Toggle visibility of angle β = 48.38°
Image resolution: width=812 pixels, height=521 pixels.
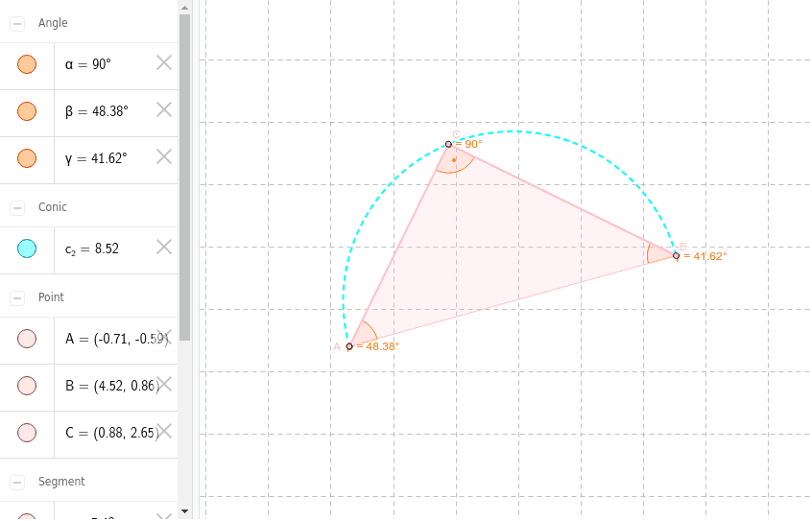tap(27, 111)
